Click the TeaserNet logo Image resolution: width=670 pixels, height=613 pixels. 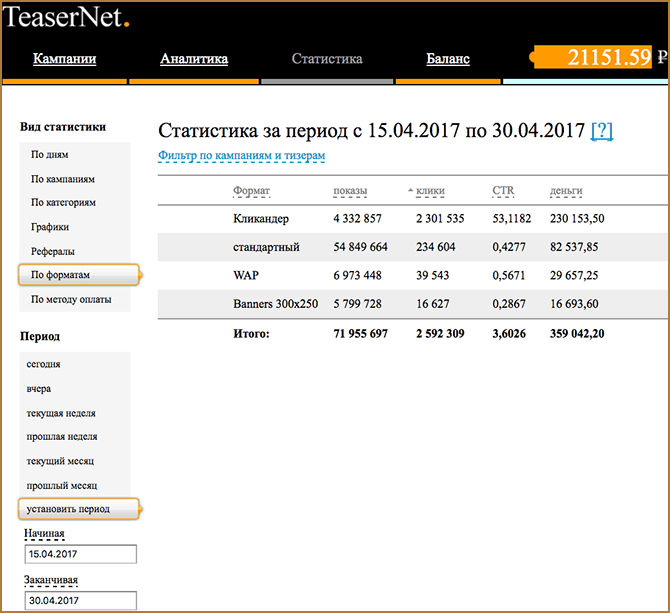(x=66, y=17)
